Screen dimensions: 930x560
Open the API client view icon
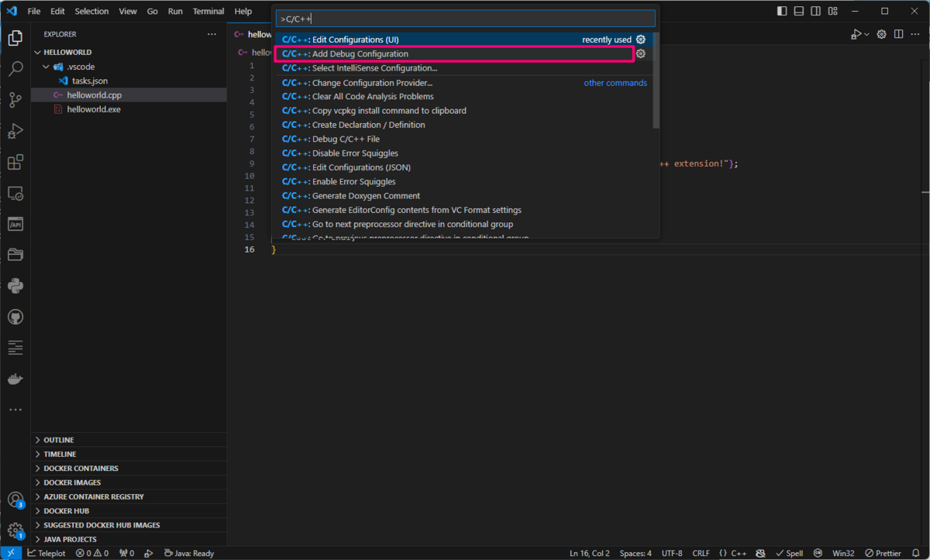15,224
